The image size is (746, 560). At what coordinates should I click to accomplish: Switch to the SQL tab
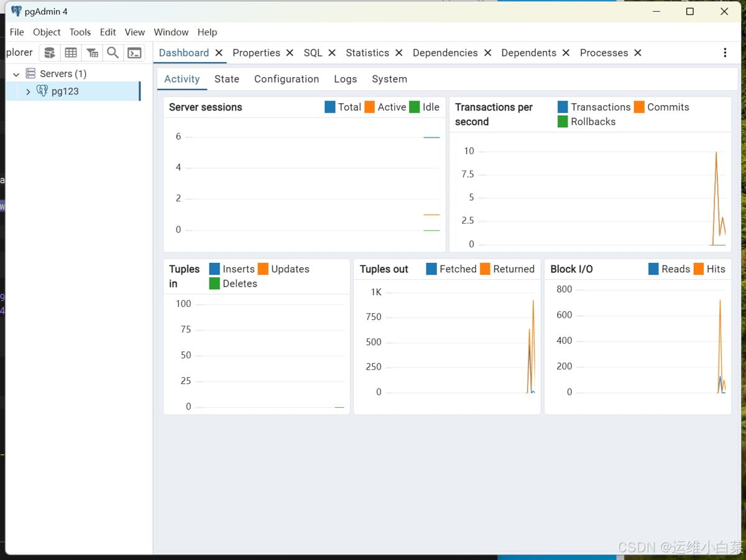coord(313,53)
